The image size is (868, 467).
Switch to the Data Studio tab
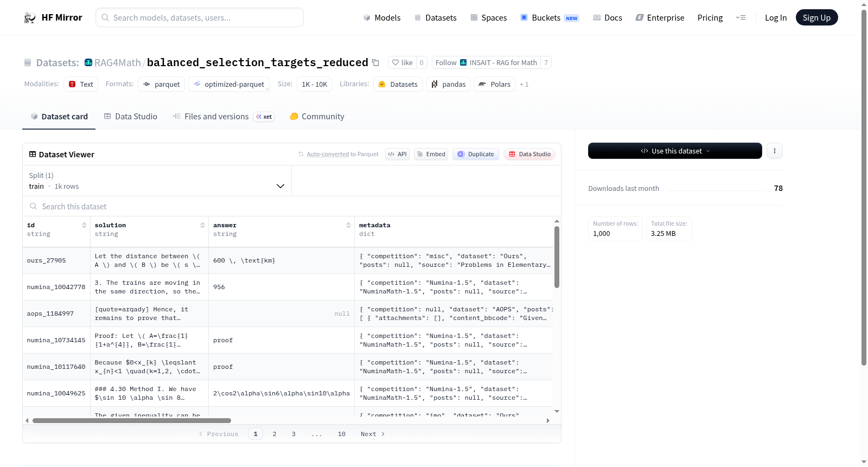[131, 117]
